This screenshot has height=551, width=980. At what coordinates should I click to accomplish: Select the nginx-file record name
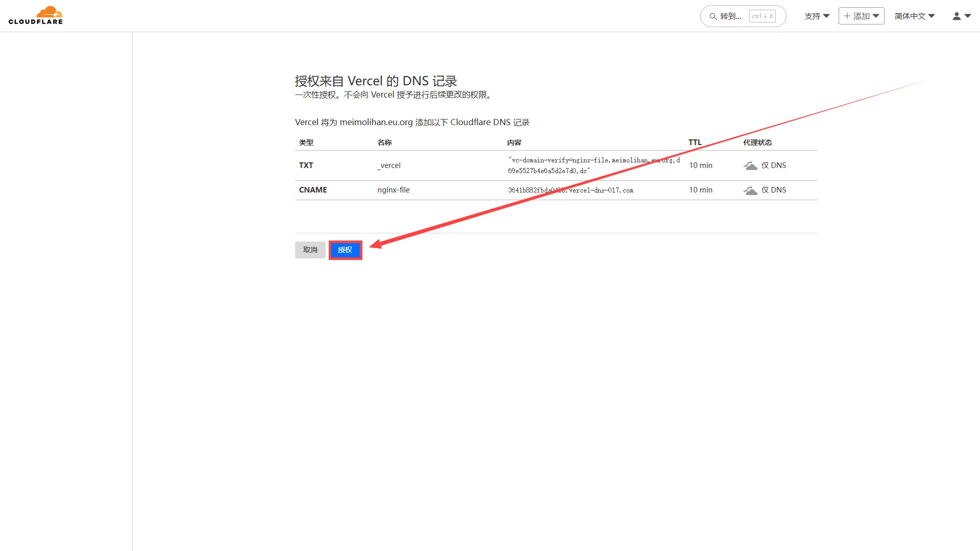394,190
